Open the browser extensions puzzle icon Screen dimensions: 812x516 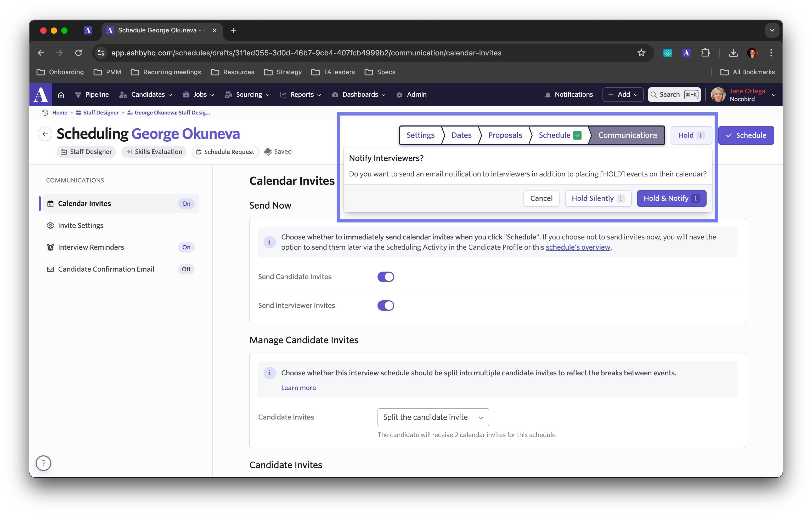pos(706,53)
